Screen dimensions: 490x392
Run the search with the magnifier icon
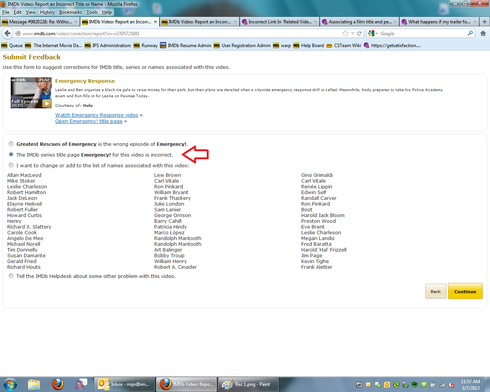[x=470, y=33]
